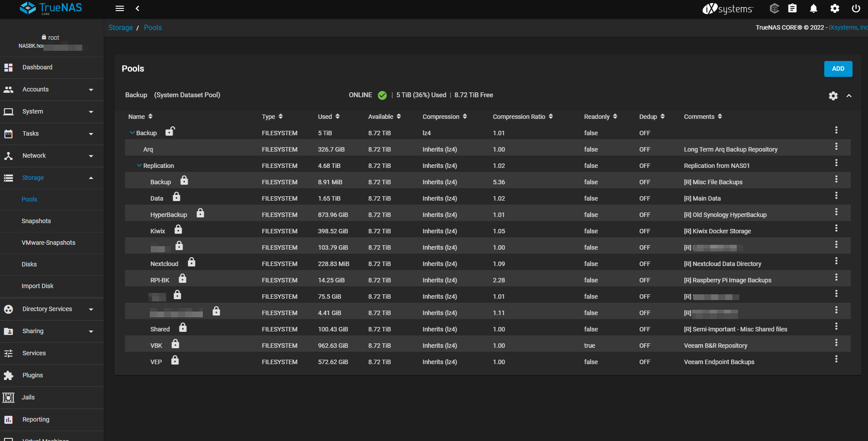This screenshot has width=868, height=441.
Task: Click lock icon for Data dataset
Action: (x=176, y=197)
